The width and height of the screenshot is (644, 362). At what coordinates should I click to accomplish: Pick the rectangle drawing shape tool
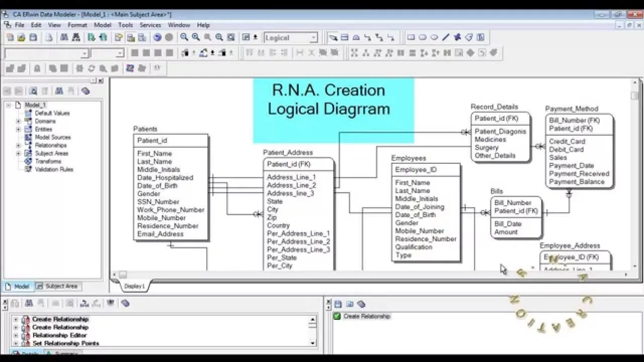411,37
